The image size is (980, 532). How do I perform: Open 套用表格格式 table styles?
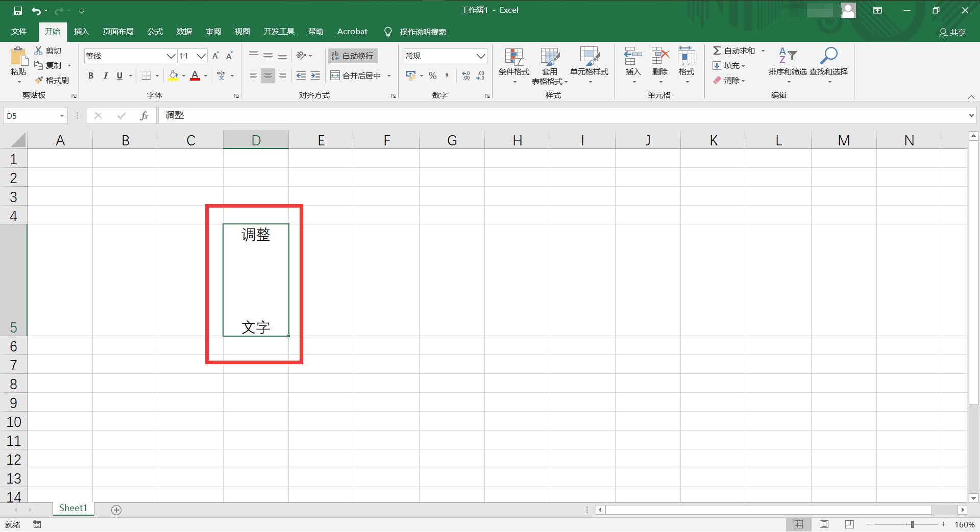550,66
